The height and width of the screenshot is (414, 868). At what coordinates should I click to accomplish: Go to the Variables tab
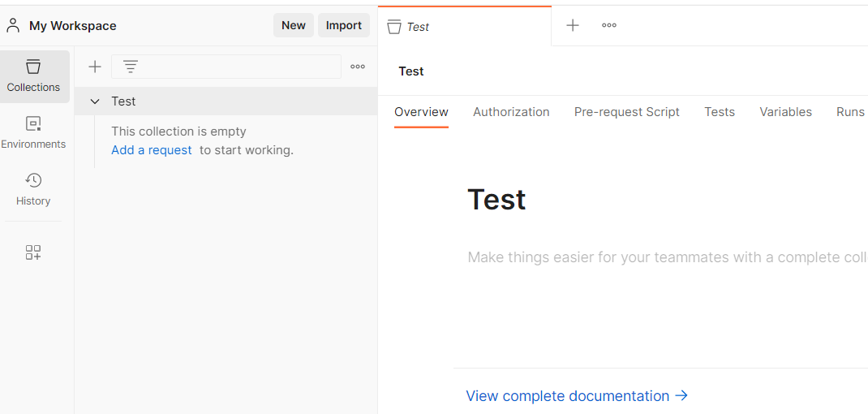point(785,112)
